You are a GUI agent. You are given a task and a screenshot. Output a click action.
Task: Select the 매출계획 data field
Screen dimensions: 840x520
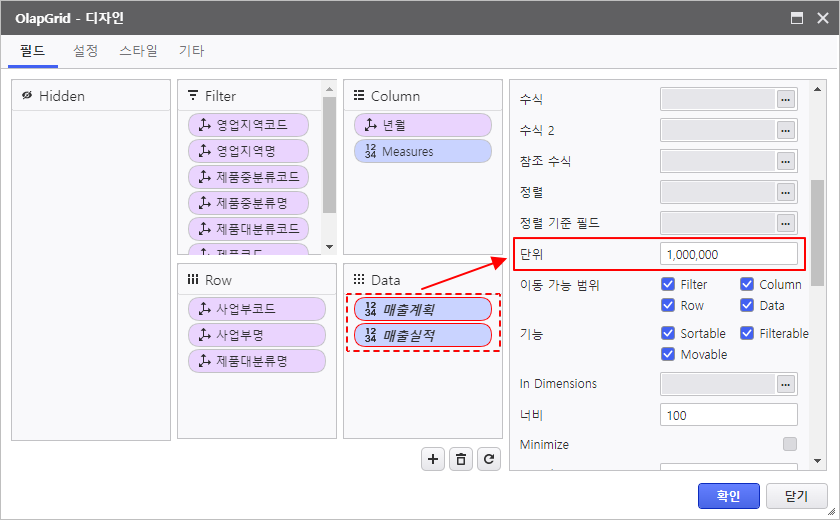423,310
